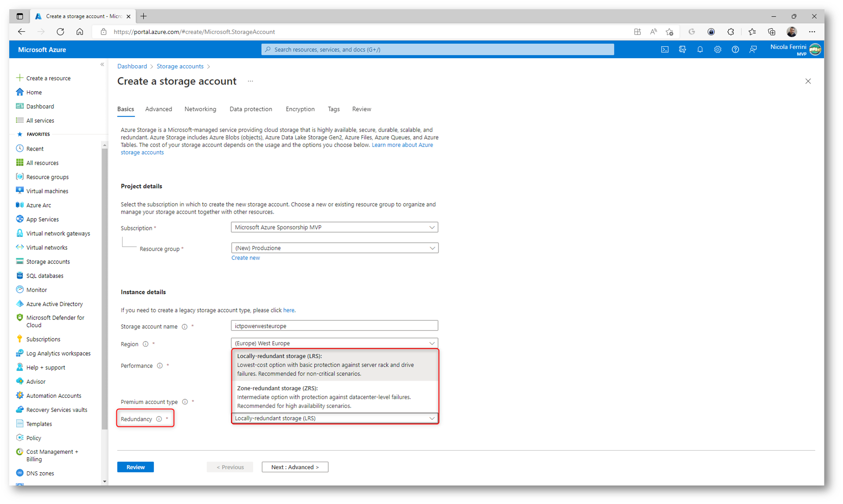Image resolution: width=843 pixels, height=504 pixels.
Task: Click info icon next to Region
Action: (x=145, y=344)
